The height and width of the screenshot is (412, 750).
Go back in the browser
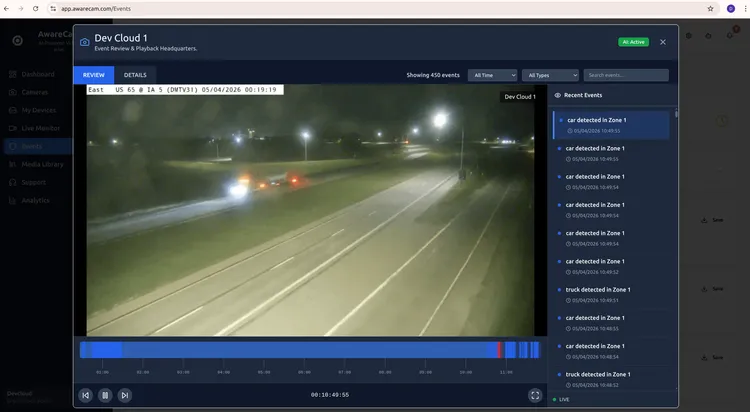coord(6,9)
